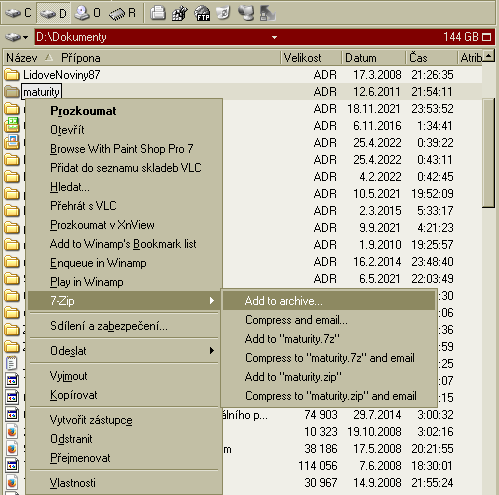
Task: Select Compress to "maturity.7z" and email
Action: 329,358
